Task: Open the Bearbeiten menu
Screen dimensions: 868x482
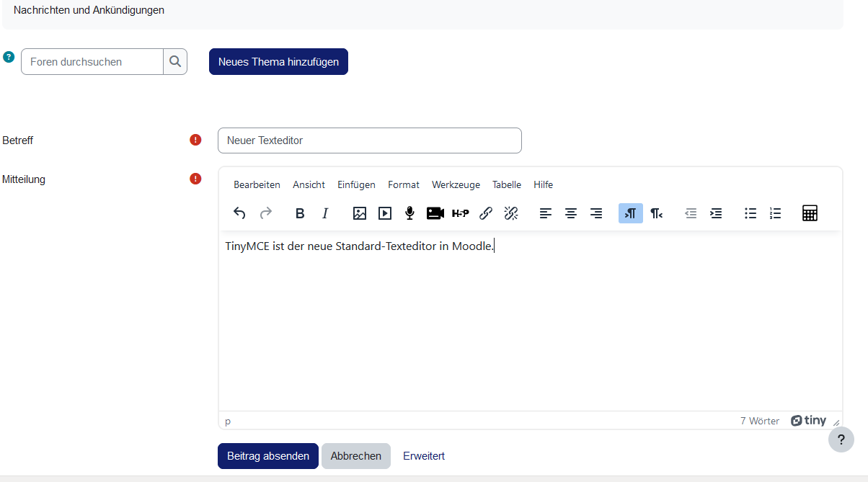Action: point(257,185)
